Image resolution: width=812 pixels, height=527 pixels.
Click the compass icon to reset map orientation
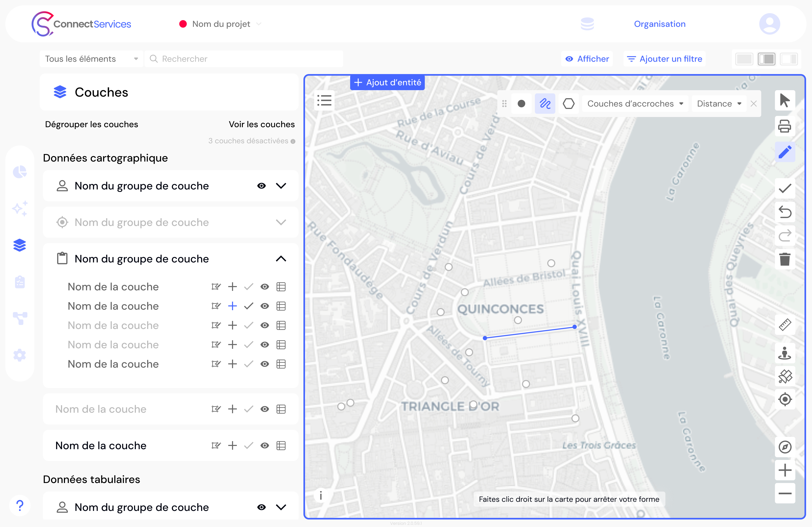coord(785,447)
